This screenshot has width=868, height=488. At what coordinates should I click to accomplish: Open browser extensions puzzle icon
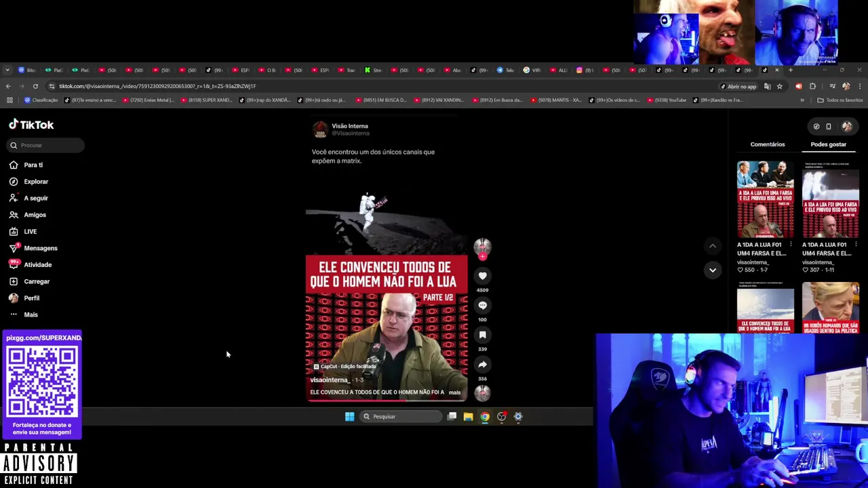(812, 86)
